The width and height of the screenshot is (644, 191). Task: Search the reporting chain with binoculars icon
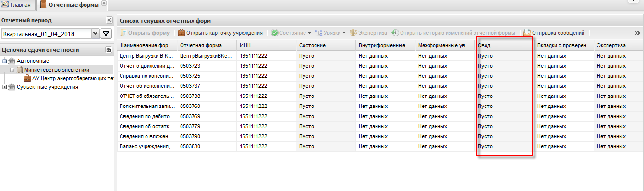(109, 50)
